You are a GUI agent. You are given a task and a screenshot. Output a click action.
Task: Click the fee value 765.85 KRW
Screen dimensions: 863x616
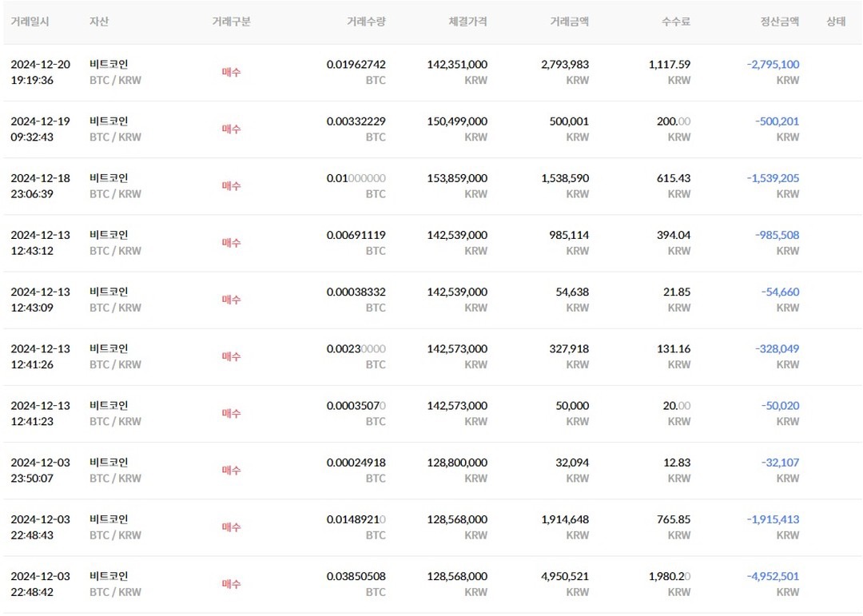(673, 527)
